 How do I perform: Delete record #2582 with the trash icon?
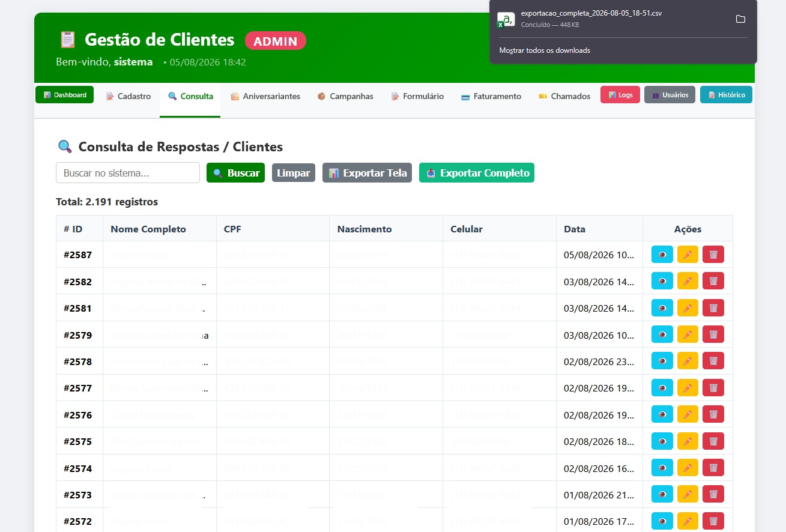[x=713, y=281]
